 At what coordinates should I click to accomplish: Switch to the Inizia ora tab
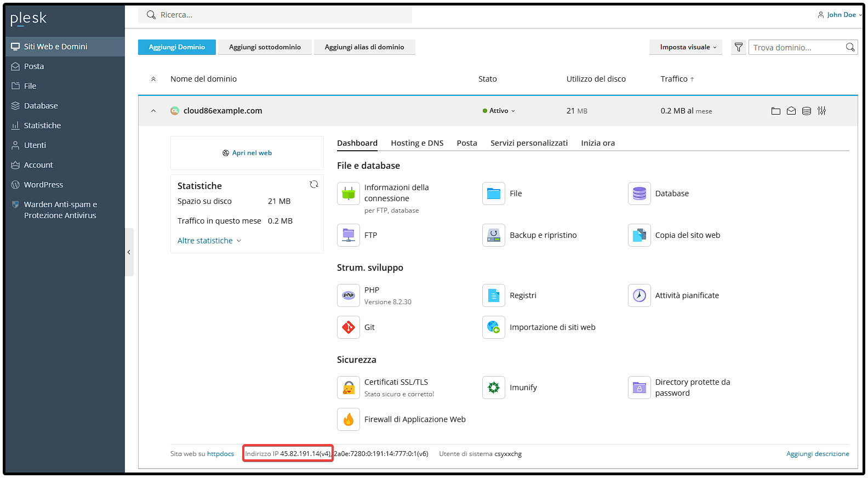pyautogui.click(x=598, y=143)
